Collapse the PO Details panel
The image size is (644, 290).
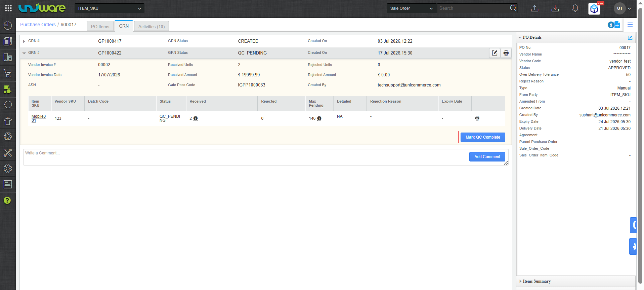tap(520, 38)
